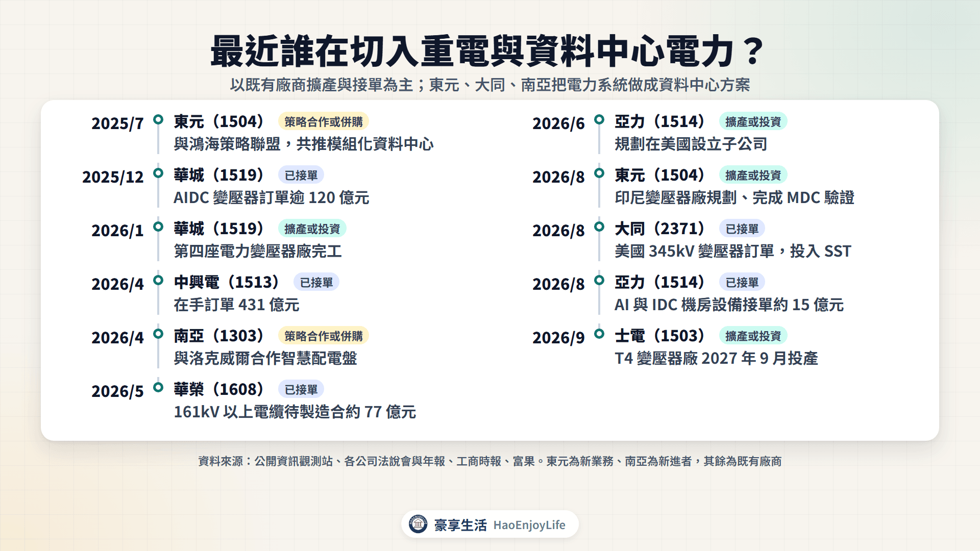Click the timeline dot beside 2026/9
Viewport: 980px width, 551px height.
coord(599,334)
